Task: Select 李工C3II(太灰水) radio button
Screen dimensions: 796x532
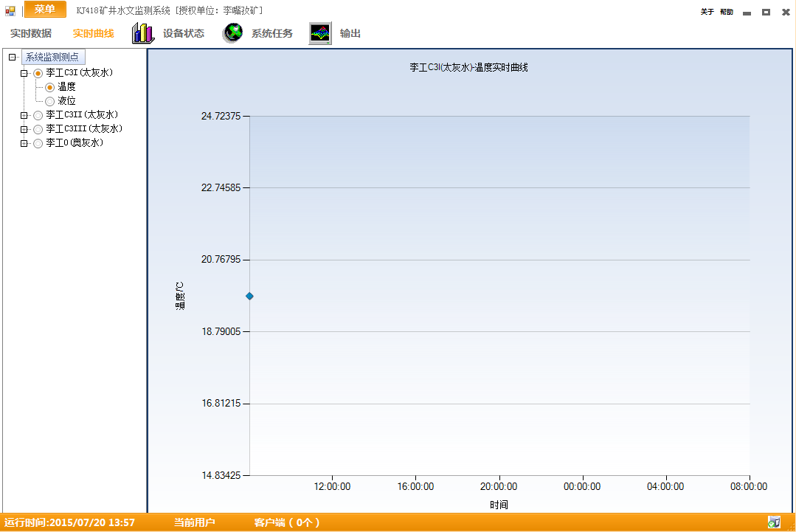Action: tap(38, 115)
